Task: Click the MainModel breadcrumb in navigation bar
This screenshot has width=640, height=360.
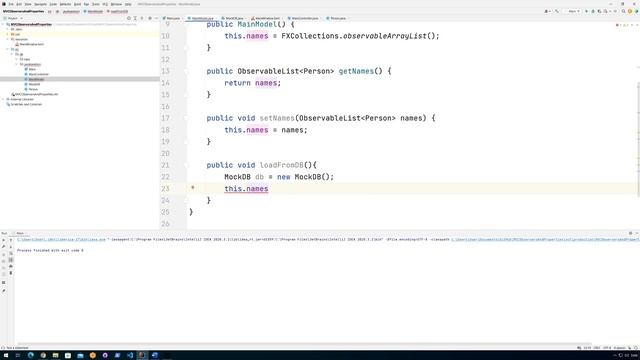Action: [93, 11]
